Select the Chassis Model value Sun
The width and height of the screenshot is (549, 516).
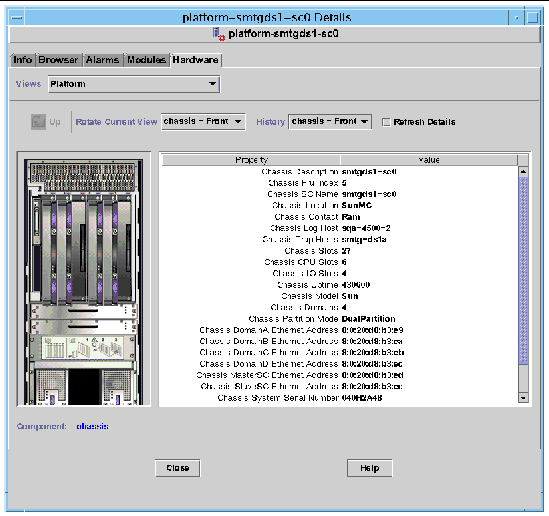[350, 296]
